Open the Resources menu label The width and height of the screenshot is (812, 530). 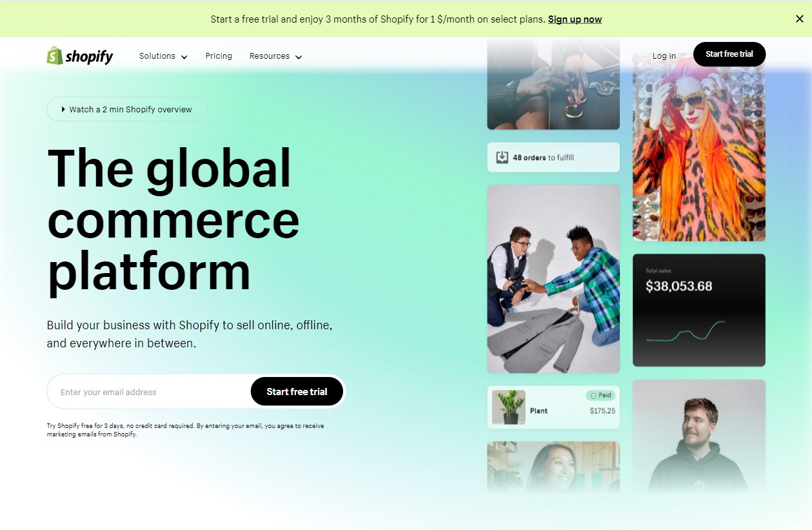270,56
